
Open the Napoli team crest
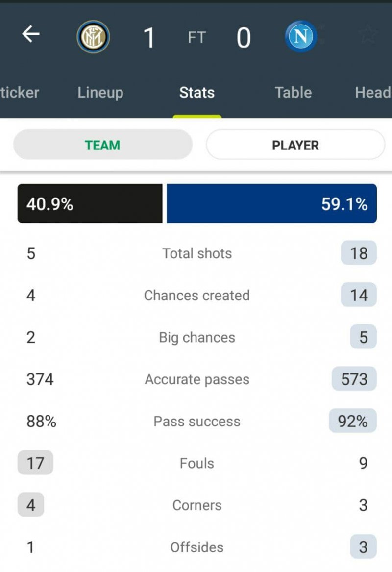point(301,37)
